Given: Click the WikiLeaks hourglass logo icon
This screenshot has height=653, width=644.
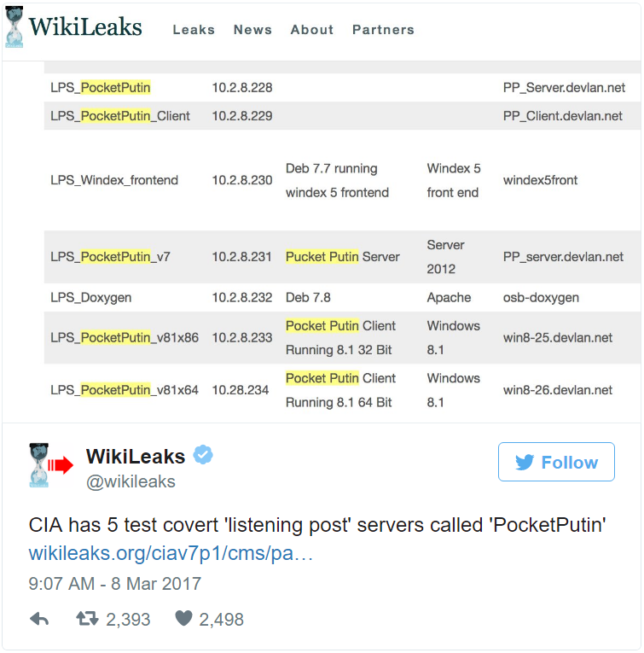Looking at the screenshot, I should [15, 28].
